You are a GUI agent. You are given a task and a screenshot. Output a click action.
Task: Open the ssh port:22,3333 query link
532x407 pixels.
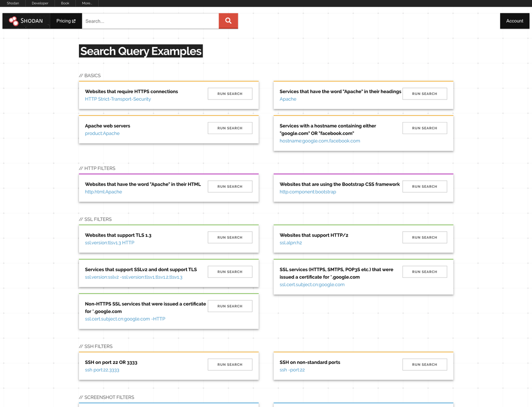tap(102, 370)
